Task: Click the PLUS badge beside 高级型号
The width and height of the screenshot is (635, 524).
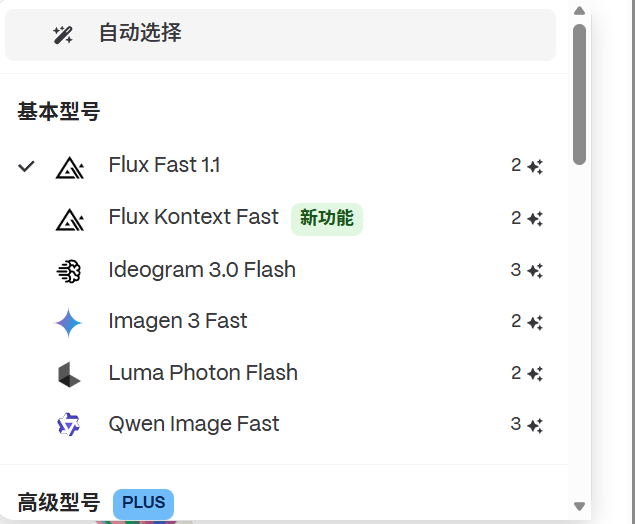Action: point(143,503)
